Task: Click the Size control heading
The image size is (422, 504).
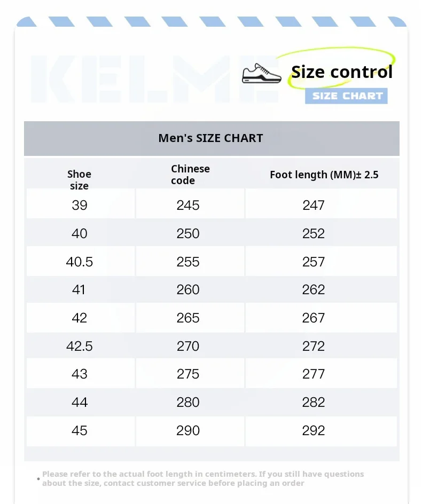Action: pyautogui.click(x=341, y=72)
